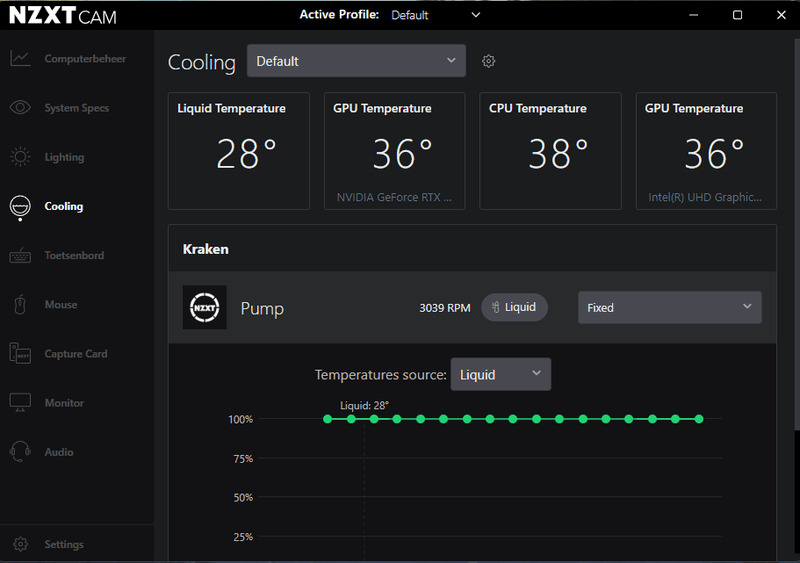Expand the Active Profile Default dropdown
Image resolution: width=800 pixels, height=563 pixels.
click(x=435, y=15)
